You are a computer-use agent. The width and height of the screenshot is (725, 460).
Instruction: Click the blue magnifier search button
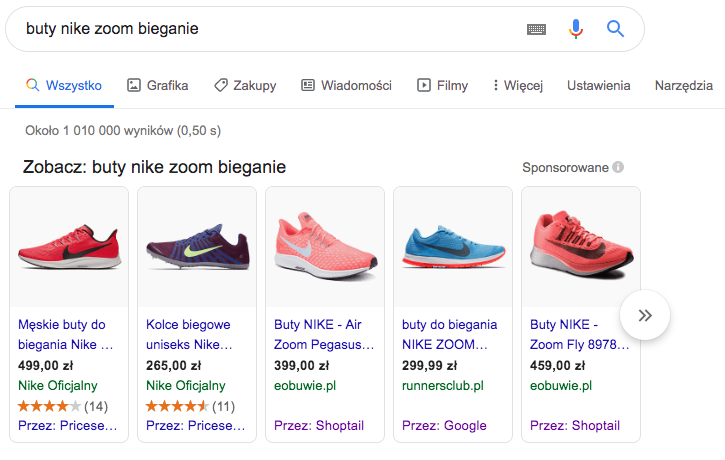click(615, 29)
